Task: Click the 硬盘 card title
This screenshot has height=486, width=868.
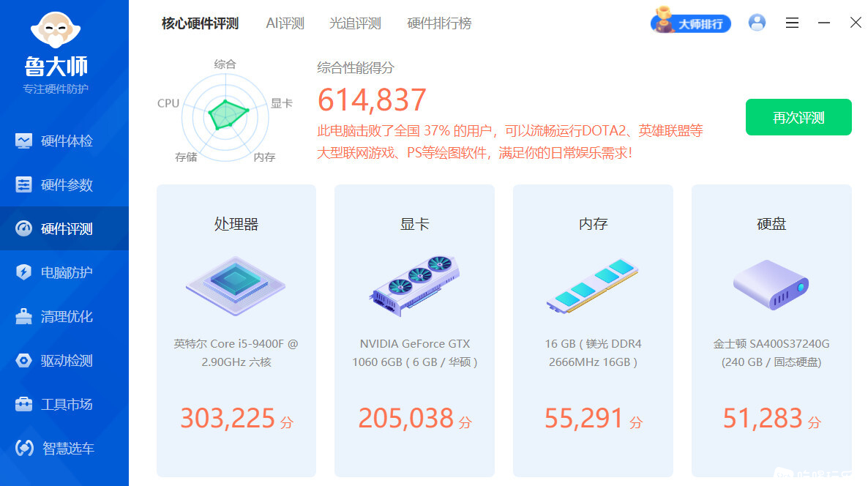Action: tap(771, 224)
